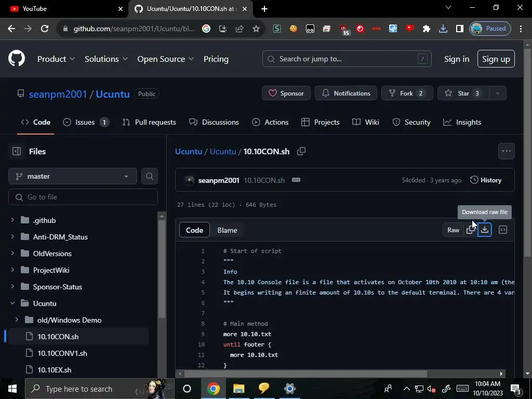Click the Sign in link
This screenshot has height=399, width=532.
coord(457,59)
